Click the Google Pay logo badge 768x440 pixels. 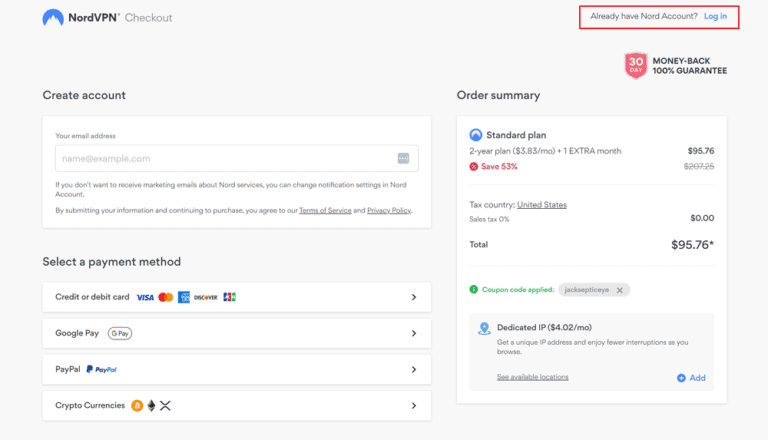point(120,333)
